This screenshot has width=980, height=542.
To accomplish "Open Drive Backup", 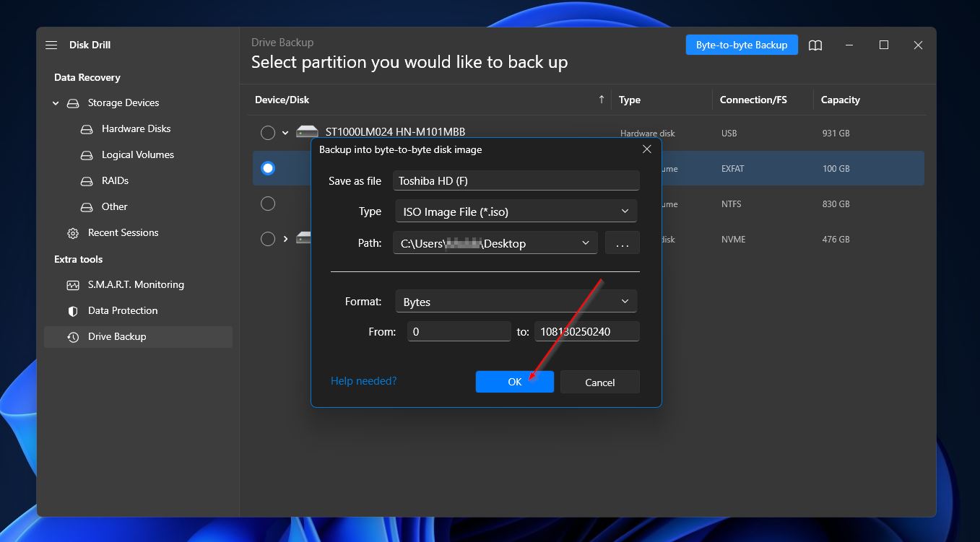I will pos(138,336).
